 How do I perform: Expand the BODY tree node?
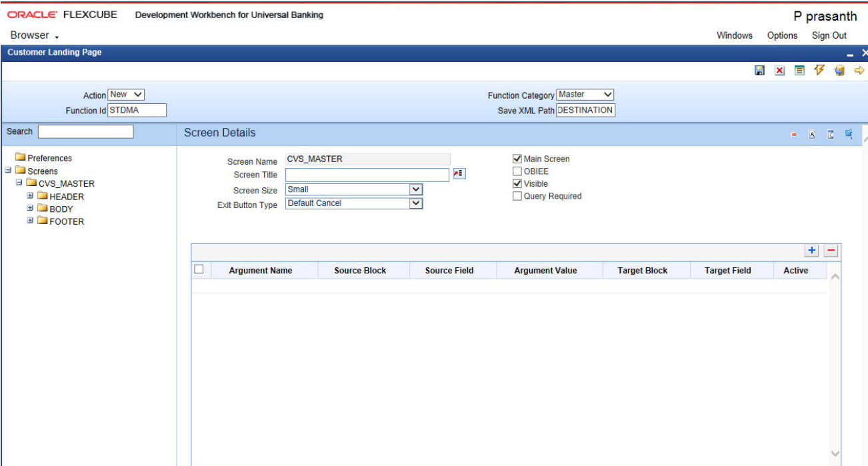click(x=31, y=209)
